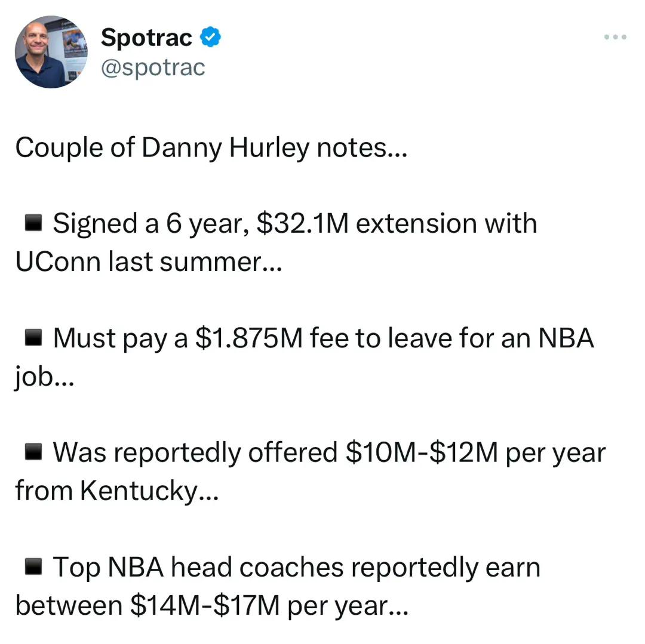
Task: Open the Spotrac profile avatar photo
Action: (51, 52)
